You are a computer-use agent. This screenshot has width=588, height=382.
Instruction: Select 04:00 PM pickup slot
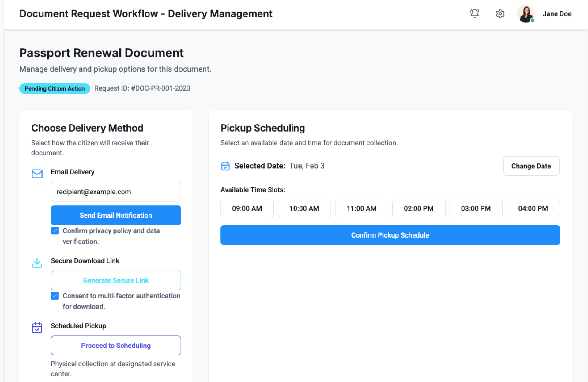pos(533,208)
